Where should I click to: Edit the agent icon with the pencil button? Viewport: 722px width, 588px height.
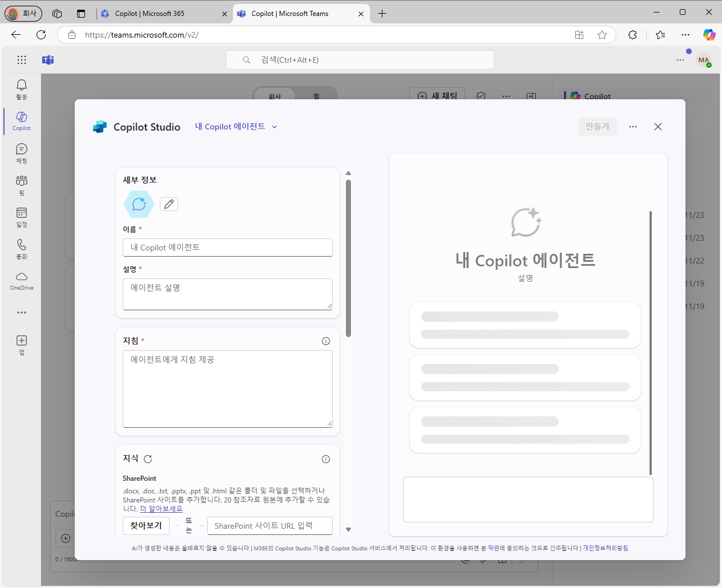coord(169,204)
